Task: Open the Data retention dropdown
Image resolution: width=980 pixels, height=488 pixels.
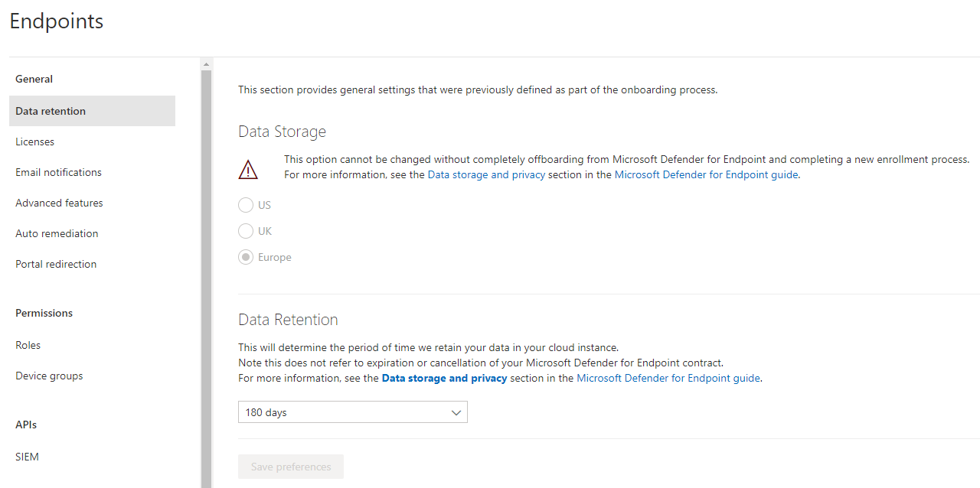Action: (352, 412)
